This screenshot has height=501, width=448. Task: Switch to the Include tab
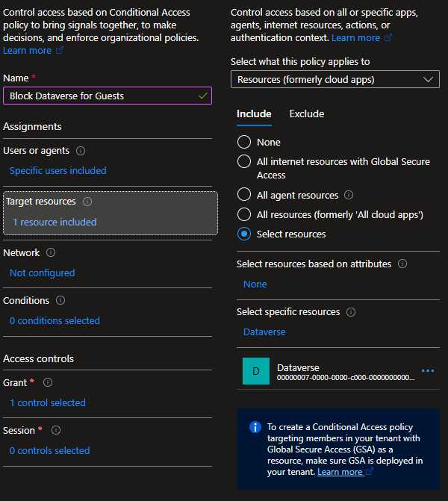(x=254, y=114)
